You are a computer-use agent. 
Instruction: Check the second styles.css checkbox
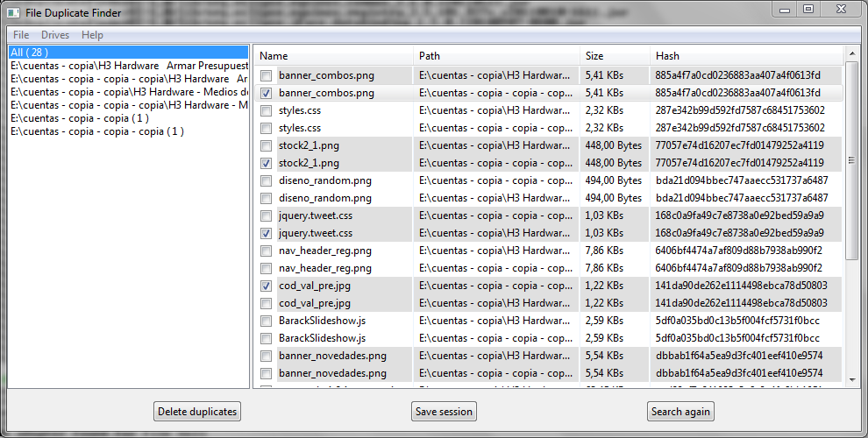point(267,128)
